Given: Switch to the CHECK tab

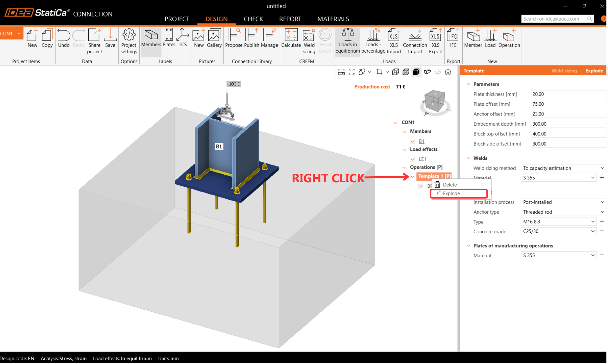Looking at the screenshot, I should tap(253, 19).
